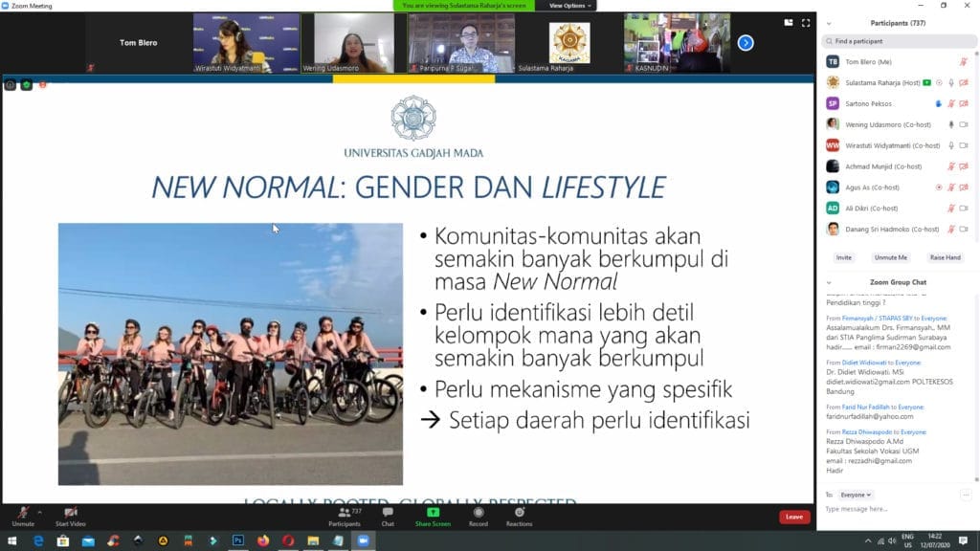Image resolution: width=980 pixels, height=551 pixels.
Task: Open Microsoft Edge from taskbar
Action: pos(38,540)
